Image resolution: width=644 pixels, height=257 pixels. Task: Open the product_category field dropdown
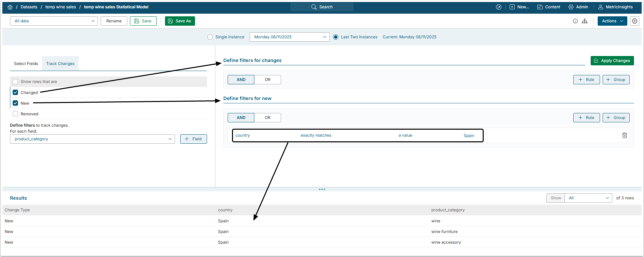92,139
